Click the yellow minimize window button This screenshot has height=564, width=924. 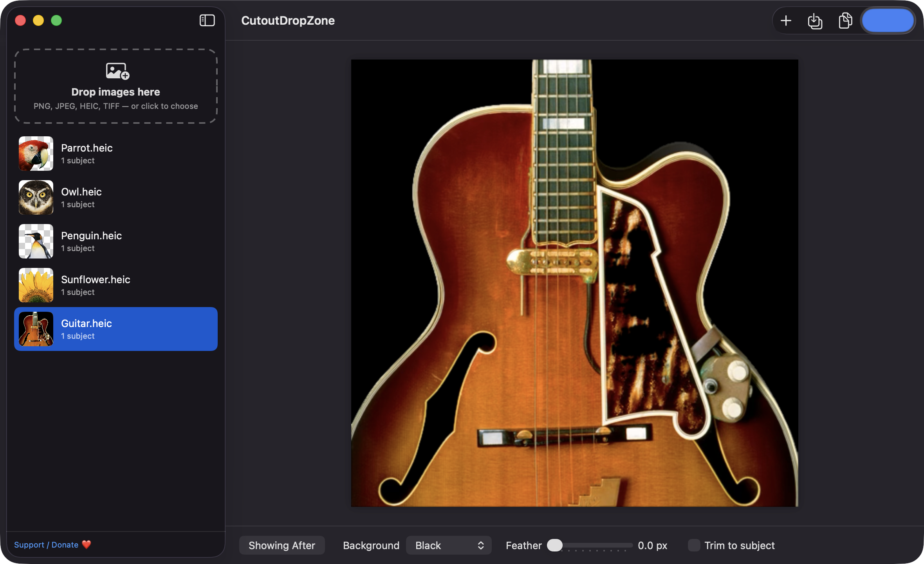(38, 20)
